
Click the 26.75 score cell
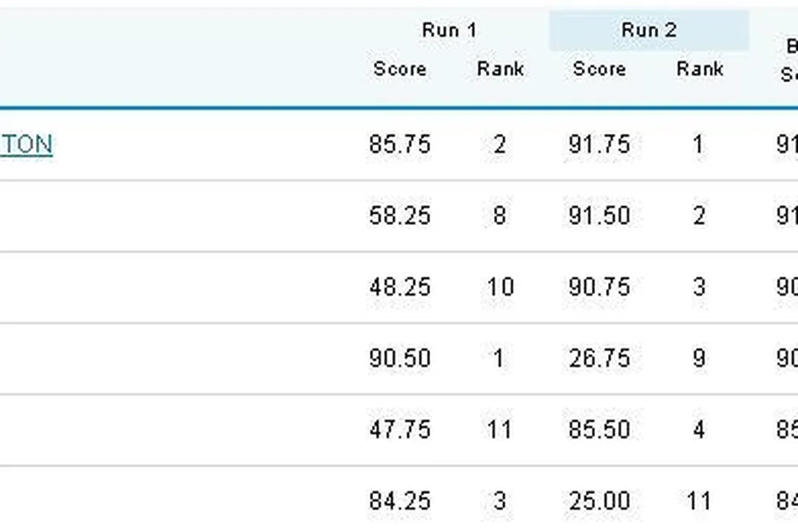(x=599, y=358)
